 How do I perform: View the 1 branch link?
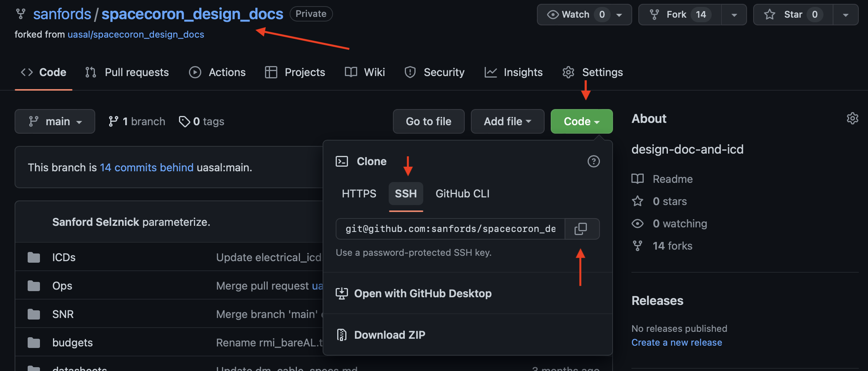point(137,121)
